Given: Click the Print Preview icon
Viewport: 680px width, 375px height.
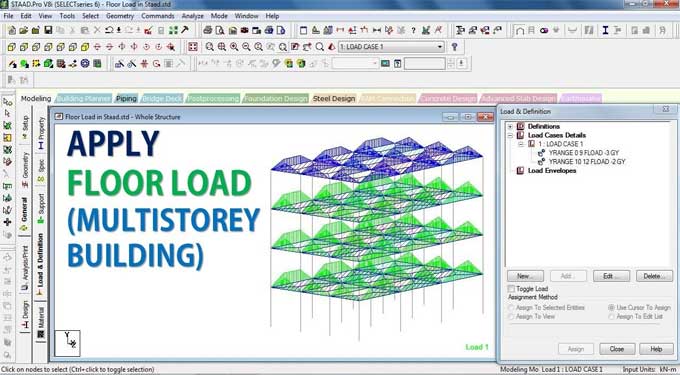Looking at the screenshot, I should (220, 30).
